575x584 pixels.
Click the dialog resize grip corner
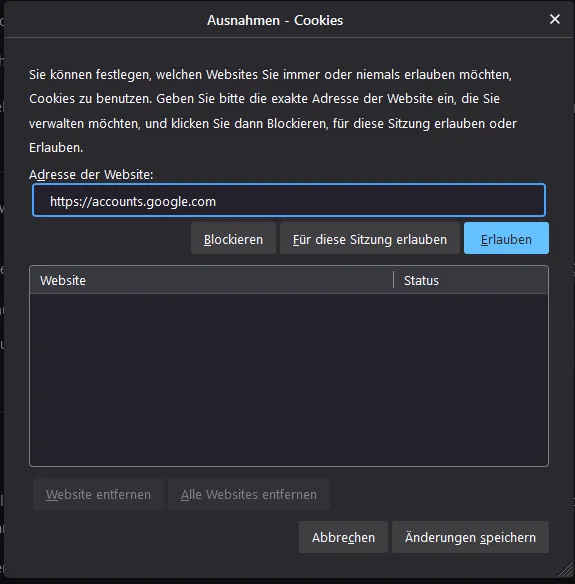pyautogui.click(x=567, y=571)
